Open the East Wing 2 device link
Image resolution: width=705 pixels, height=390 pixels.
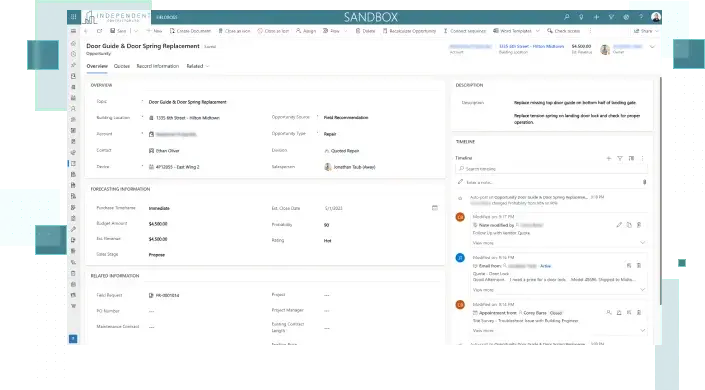(177, 167)
